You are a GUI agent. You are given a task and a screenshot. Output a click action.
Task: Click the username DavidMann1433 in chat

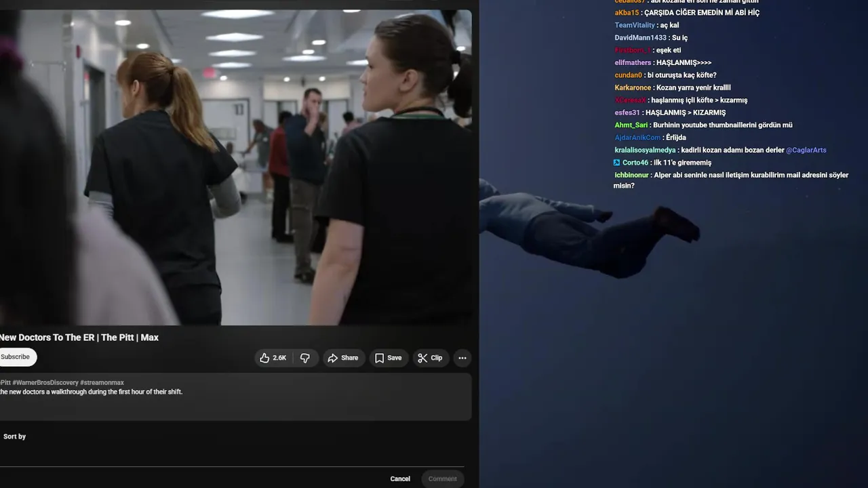click(641, 38)
